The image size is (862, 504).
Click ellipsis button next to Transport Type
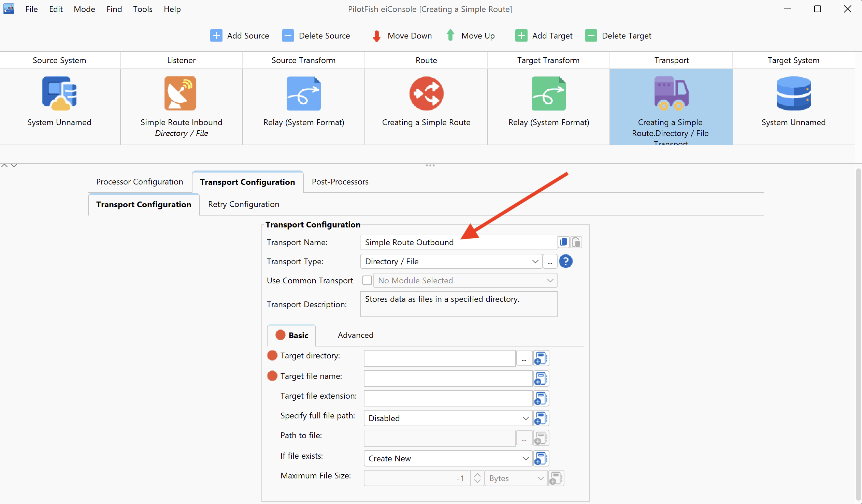[550, 261]
